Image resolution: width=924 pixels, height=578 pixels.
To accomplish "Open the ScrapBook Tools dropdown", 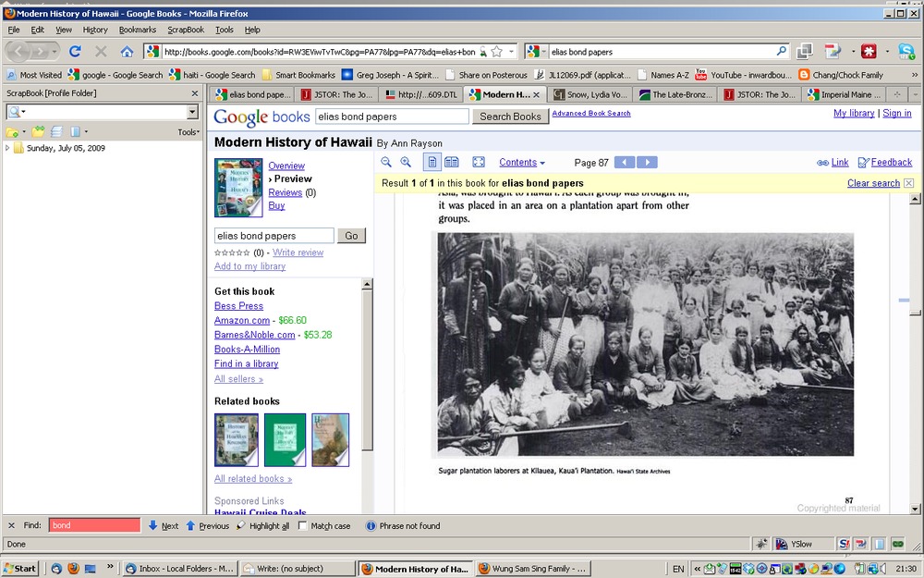I will [x=188, y=132].
